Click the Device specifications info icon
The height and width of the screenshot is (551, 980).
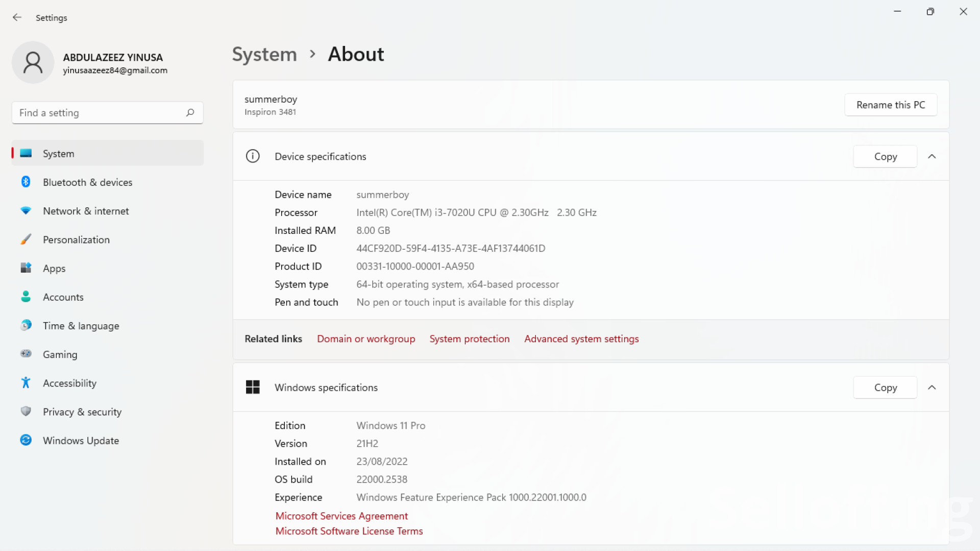tap(253, 156)
